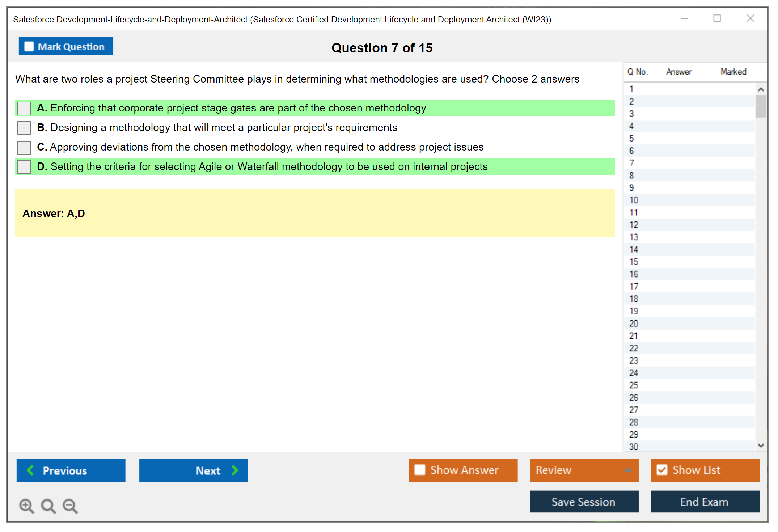Image resolution: width=778 pixels, height=532 pixels.
Task: Select checkbox for option D Agile or Waterfall
Action: (x=24, y=167)
